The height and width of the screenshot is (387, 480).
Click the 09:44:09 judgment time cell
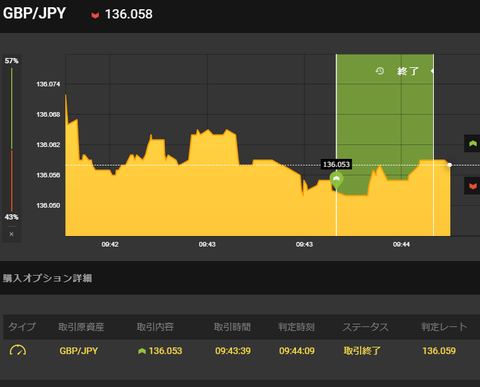click(x=297, y=351)
